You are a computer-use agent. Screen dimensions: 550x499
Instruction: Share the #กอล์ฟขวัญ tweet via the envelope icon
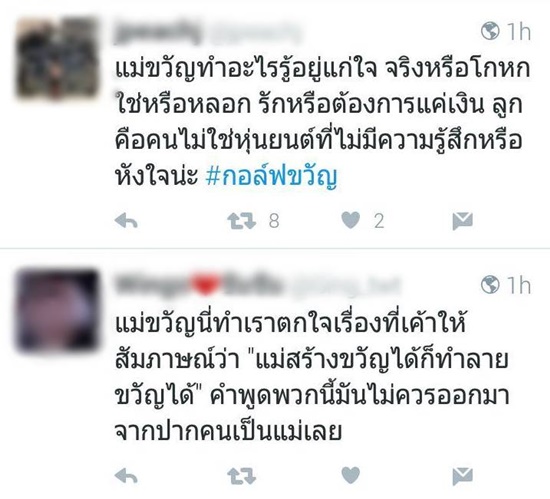[x=463, y=221]
